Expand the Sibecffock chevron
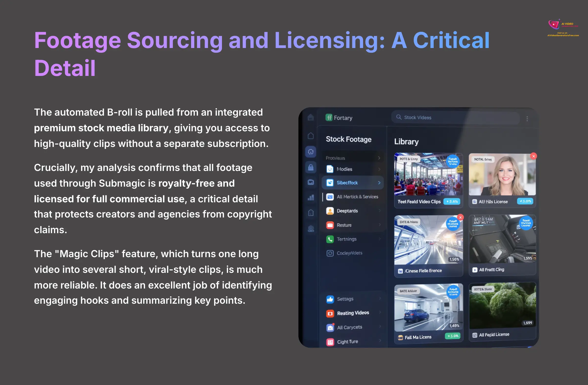This screenshot has height=385, width=588. pyautogui.click(x=379, y=183)
